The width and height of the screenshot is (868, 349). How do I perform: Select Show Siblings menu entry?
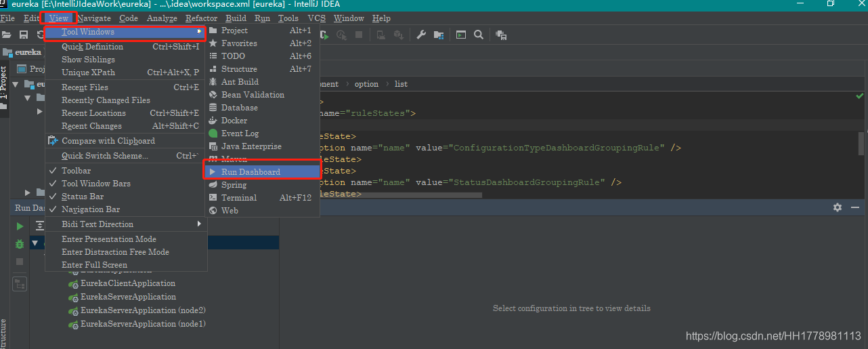[x=125, y=60]
